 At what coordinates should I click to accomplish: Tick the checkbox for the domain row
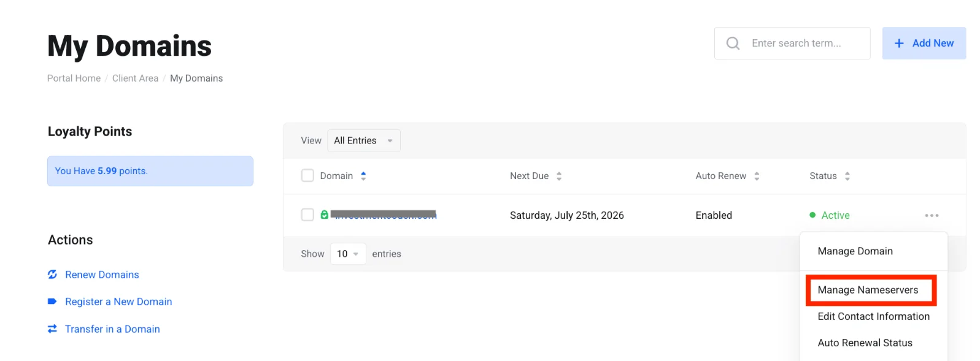tap(307, 215)
